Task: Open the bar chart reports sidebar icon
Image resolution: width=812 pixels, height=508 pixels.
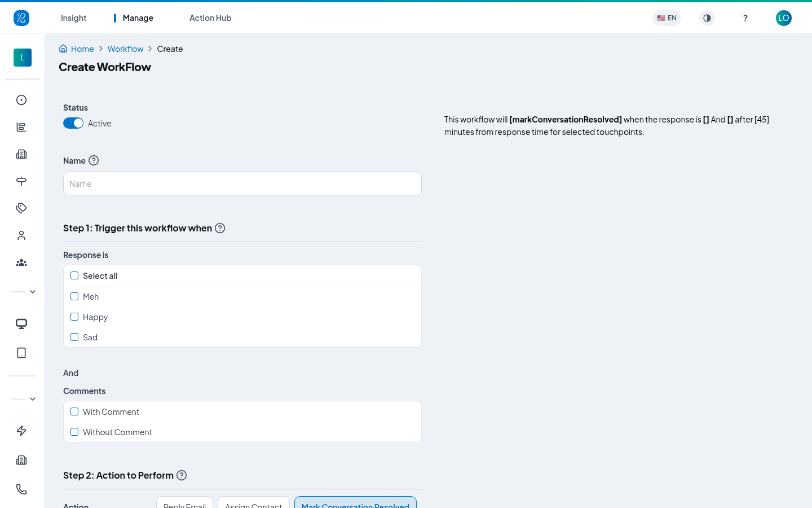Action: pyautogui.click(x=21, y=127)
